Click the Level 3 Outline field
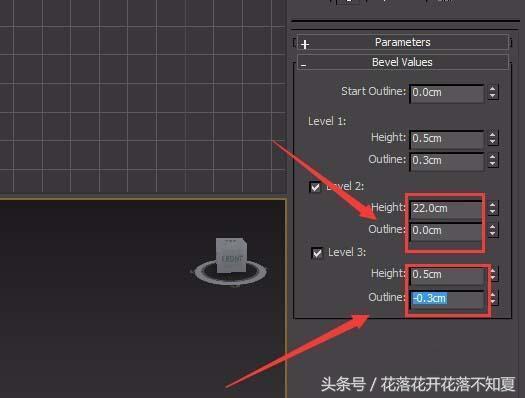 [x=447, y=299]
